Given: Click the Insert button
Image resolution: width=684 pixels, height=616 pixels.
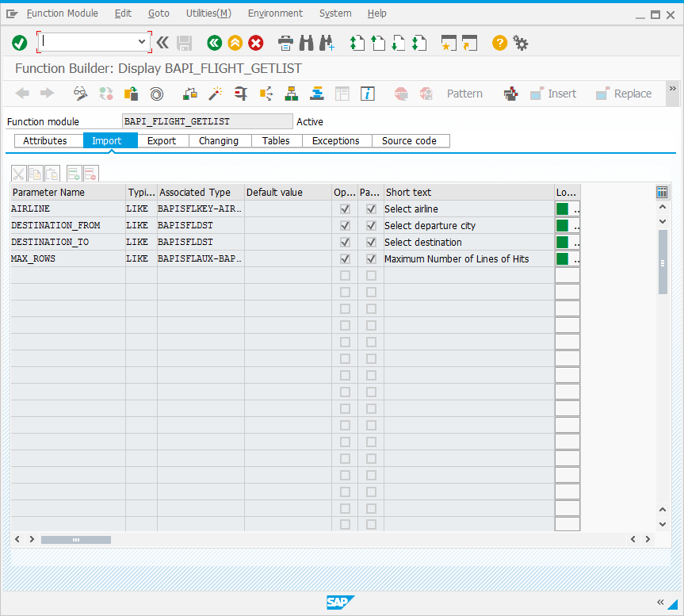Looking at the screenshot, I should (553, 94).
